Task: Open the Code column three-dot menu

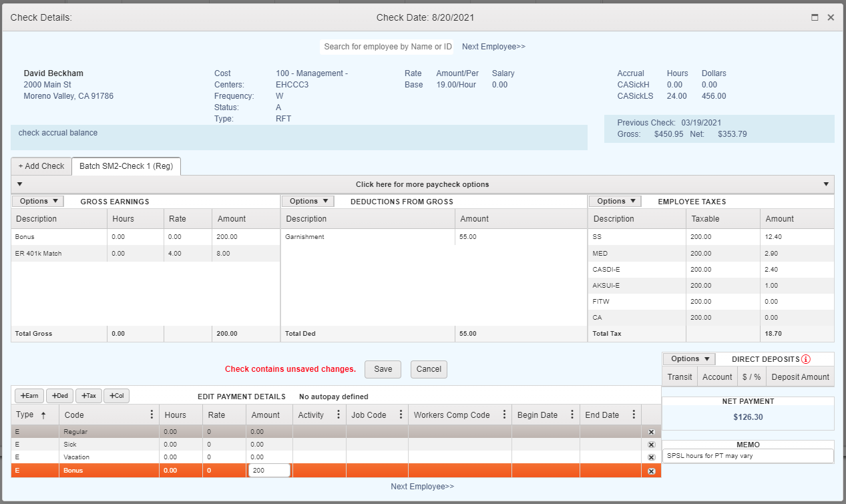Action: click(151, 415)
